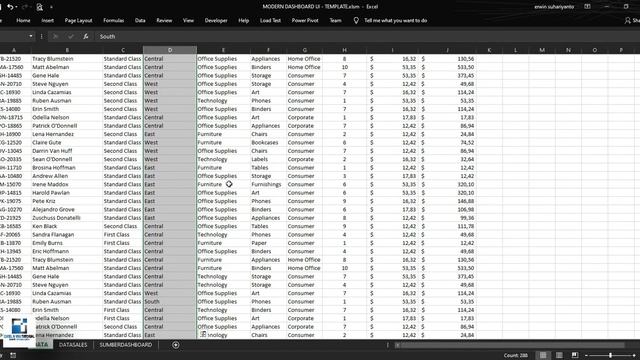The width and height of the screenshot is (640, 360).
Task: Click the Count: 200 status bar entry
Action: tap(516, 356)
